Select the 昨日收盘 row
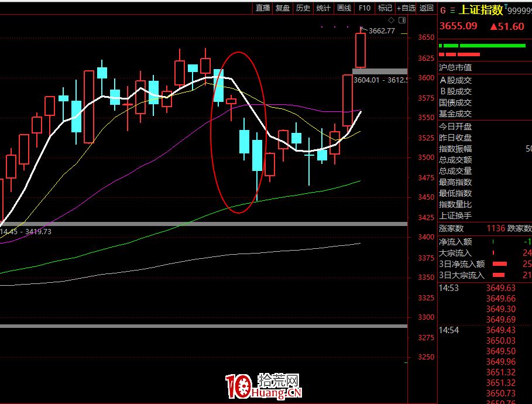Image resolution: width=532 pixels, height=404 pixels. tap(485, 138)
